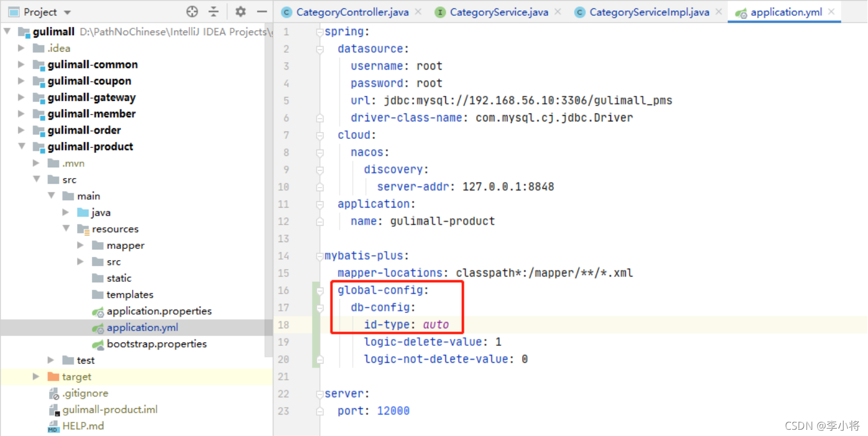Expand the gulimall-coupon module

pos(22,81)
